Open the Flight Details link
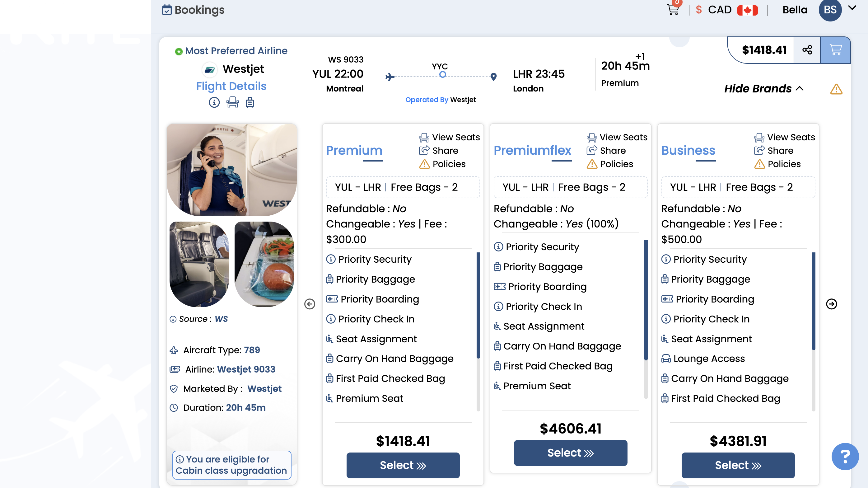The height and width of the screenshot is (488, 868). [x=231, y=86]
